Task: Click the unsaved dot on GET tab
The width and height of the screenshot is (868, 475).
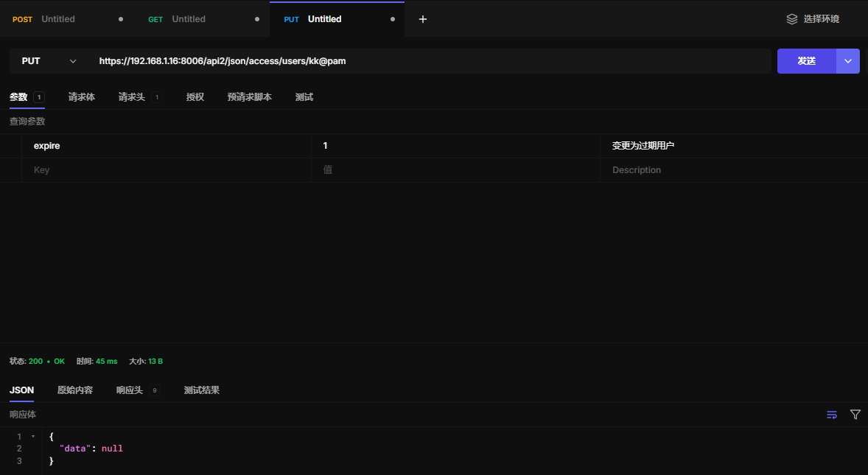Action: 257,19
